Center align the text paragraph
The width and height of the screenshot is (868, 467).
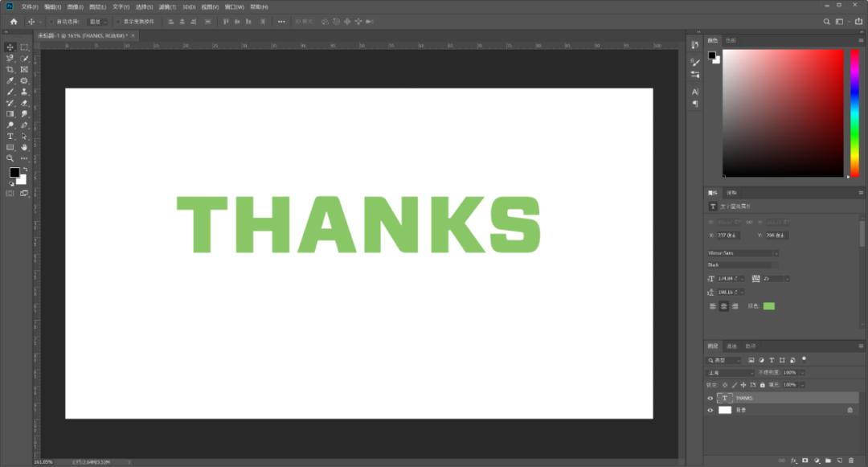723,306
